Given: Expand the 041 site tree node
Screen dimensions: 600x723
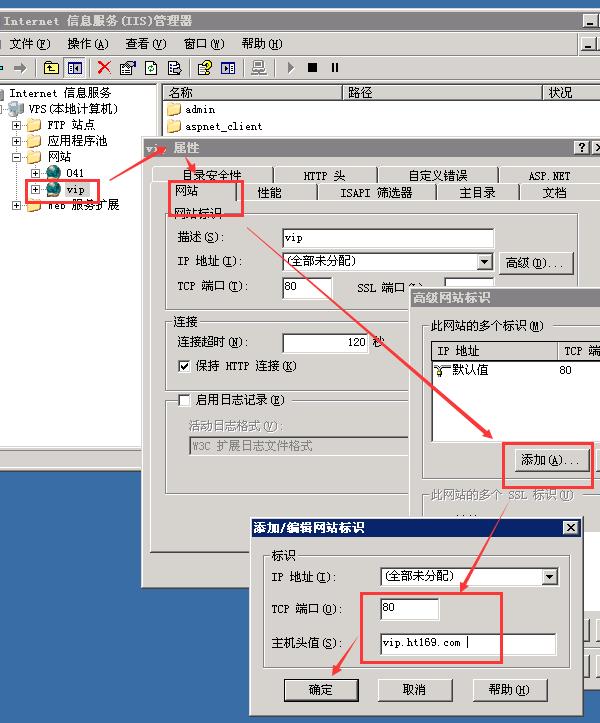Looking at the screenshot, I should pyautogui.click(x=36, y=173).
